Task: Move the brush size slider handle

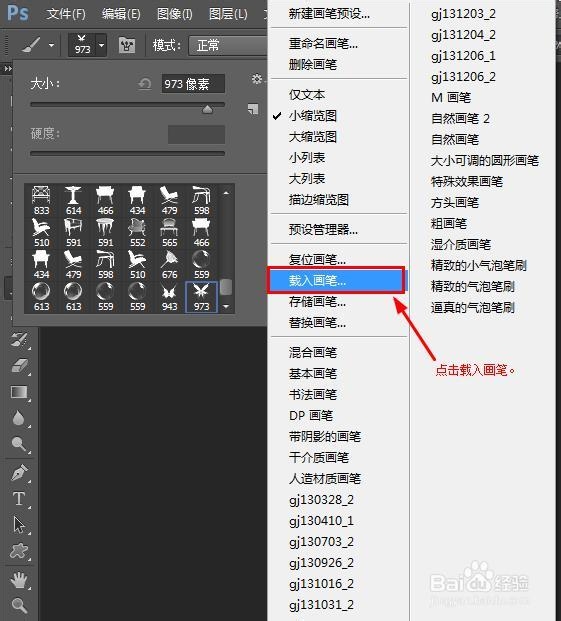Action: [207, 109]
